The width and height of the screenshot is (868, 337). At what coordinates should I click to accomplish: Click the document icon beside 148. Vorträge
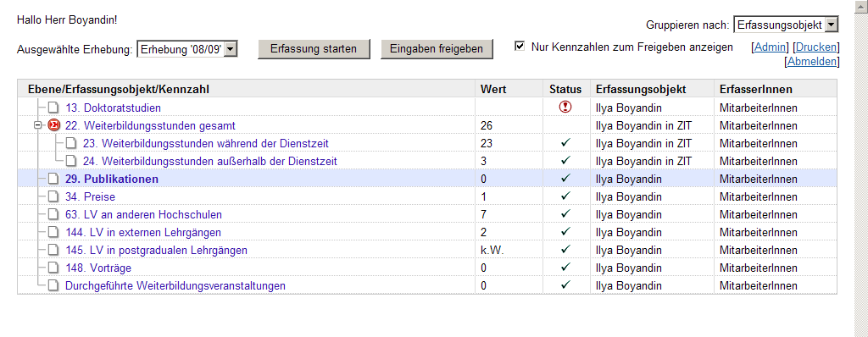(53, 268)
